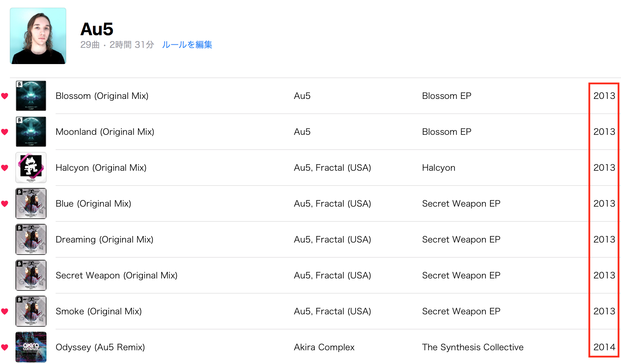Click the Moonland album cover thumbnail

pyautogui.click(x=31, y=132)
